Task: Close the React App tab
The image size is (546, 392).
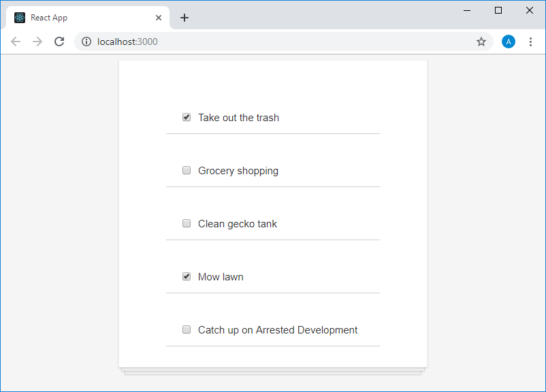Action: click(159, 18)
